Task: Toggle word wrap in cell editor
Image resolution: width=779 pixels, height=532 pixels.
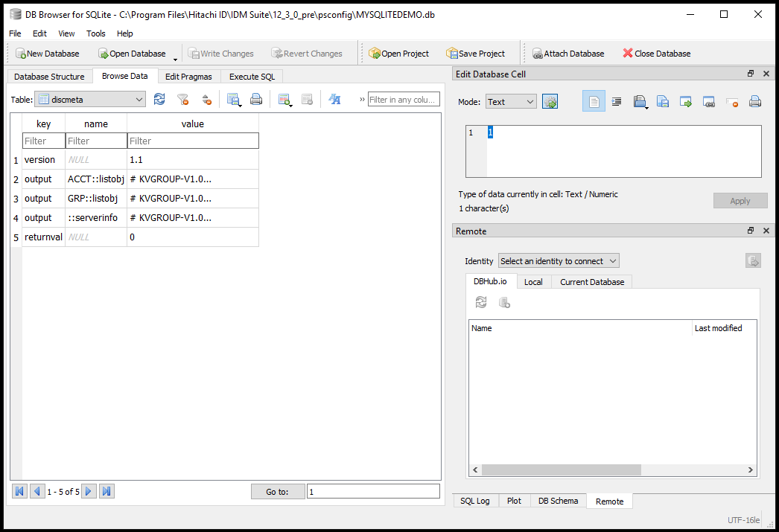Action: coord(594,102)
